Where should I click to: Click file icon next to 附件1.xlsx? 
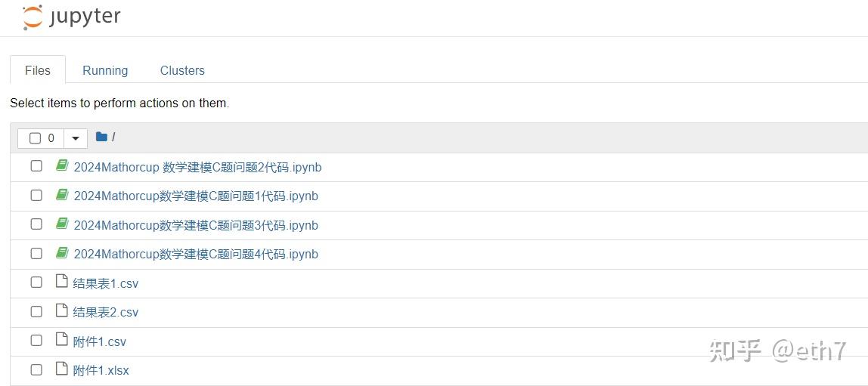click(x=62, y=369)
